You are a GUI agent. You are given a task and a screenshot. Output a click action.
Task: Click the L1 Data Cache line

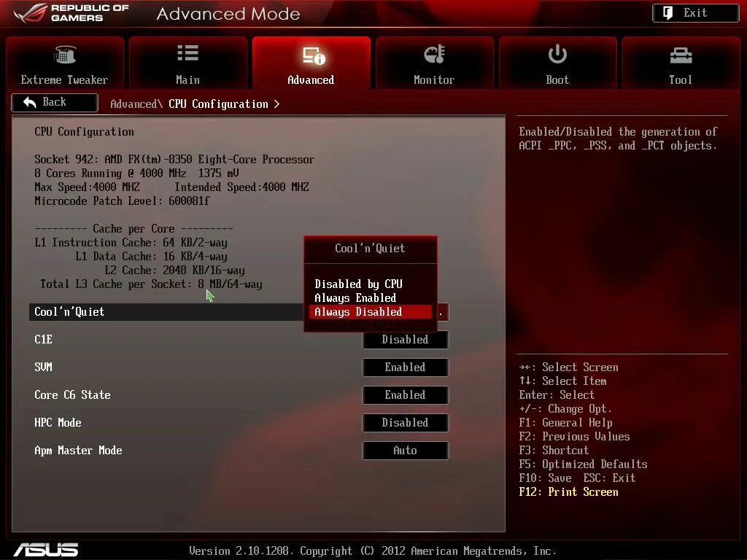152,257
